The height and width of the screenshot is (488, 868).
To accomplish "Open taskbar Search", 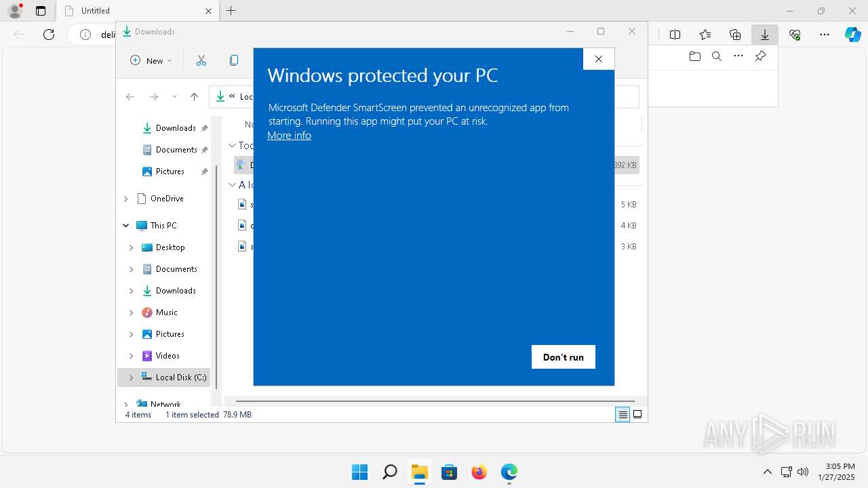I will point(389,472).
